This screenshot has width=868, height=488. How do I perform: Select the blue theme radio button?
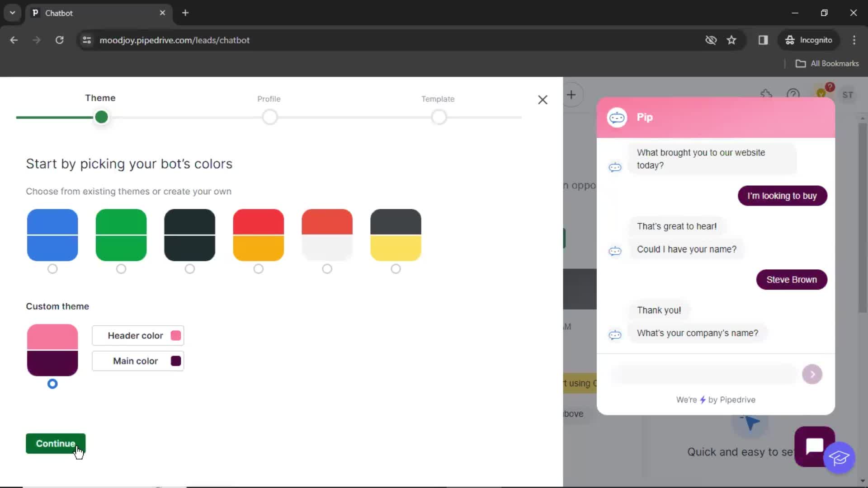click(52, 269)
